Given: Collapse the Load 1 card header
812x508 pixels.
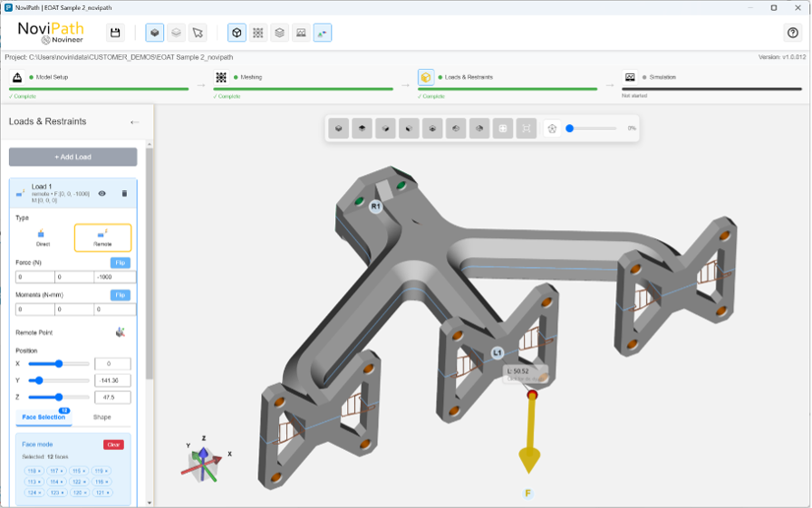Looking at the screenshot, I should click(73, 193).
